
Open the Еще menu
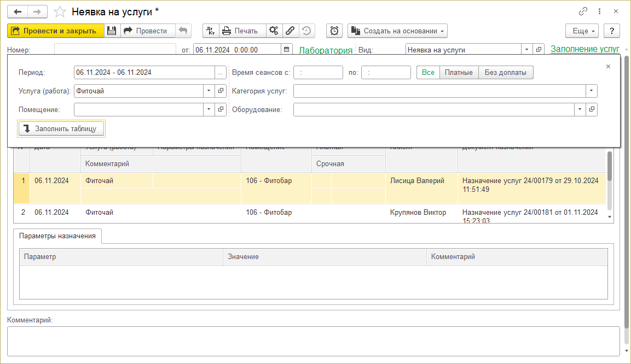pyautogui.click(x=582, y=31)
